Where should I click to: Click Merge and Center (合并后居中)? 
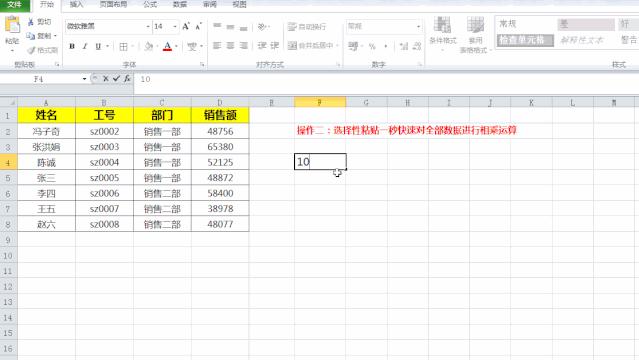pyautogui.click(x=311, y=45)
